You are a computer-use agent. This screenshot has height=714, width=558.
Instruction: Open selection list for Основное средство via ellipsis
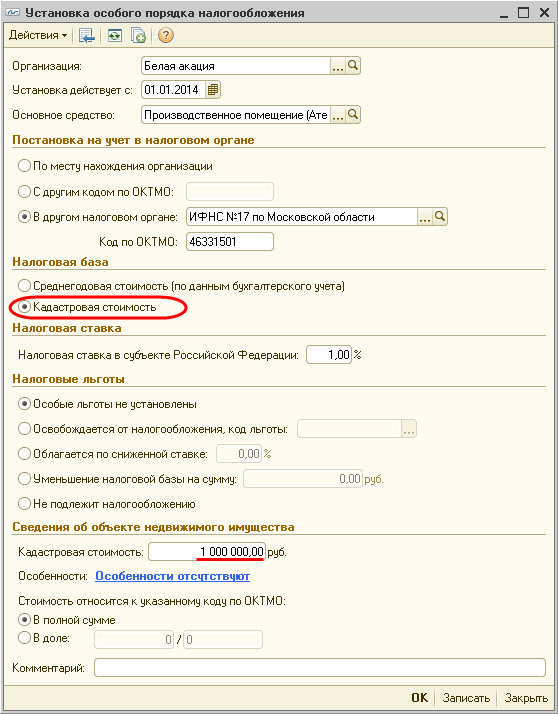click(338, 115)
